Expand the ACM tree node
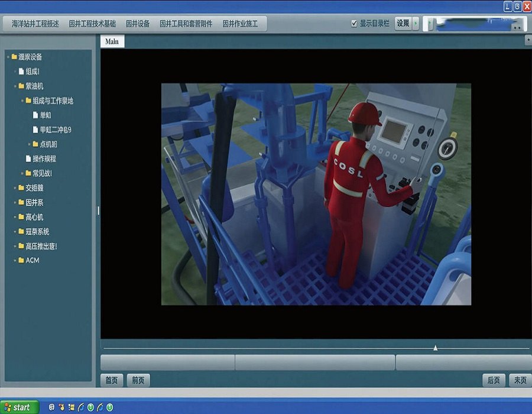 pos(15,261)
